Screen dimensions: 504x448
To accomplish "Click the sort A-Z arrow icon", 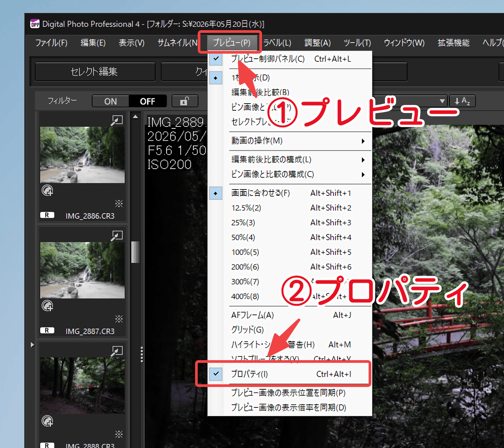I will 462,101.
